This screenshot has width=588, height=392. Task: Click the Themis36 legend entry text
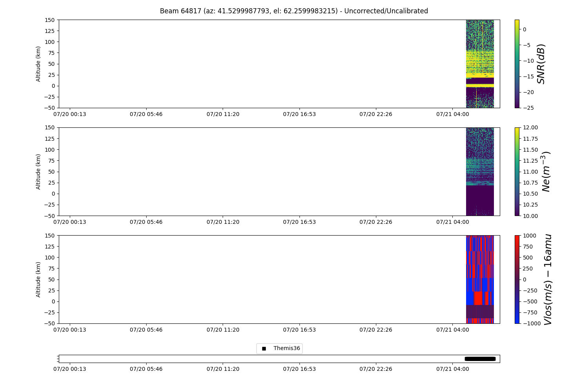[x=287, y=348]
